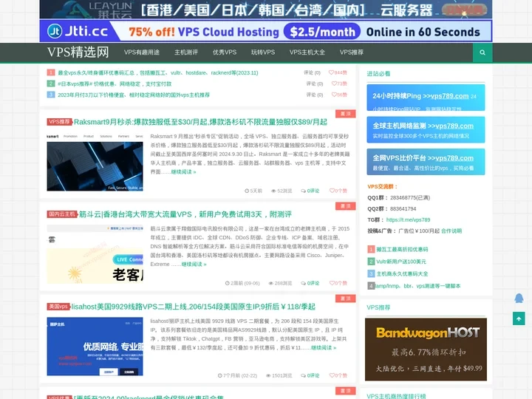
Task: Click 评论 (0) on first ranked item
Action: 312,72
